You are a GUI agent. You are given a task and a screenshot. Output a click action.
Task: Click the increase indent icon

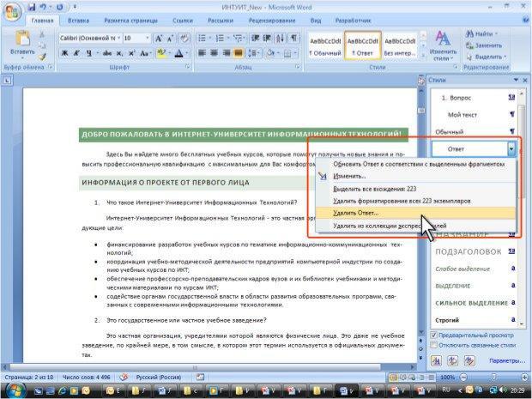267,39
